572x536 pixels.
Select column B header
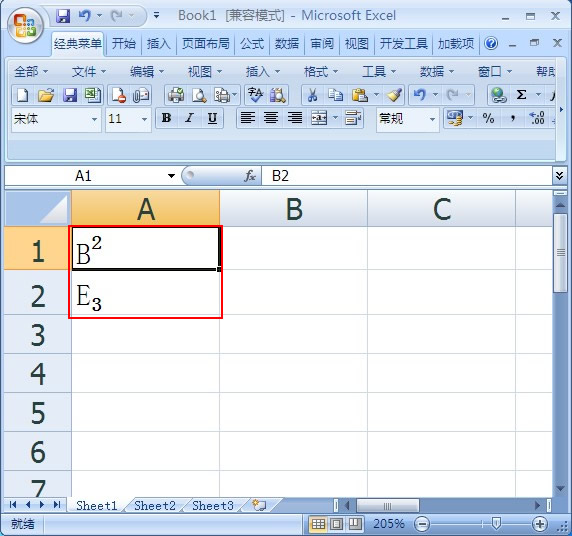(x=294, y=209)
